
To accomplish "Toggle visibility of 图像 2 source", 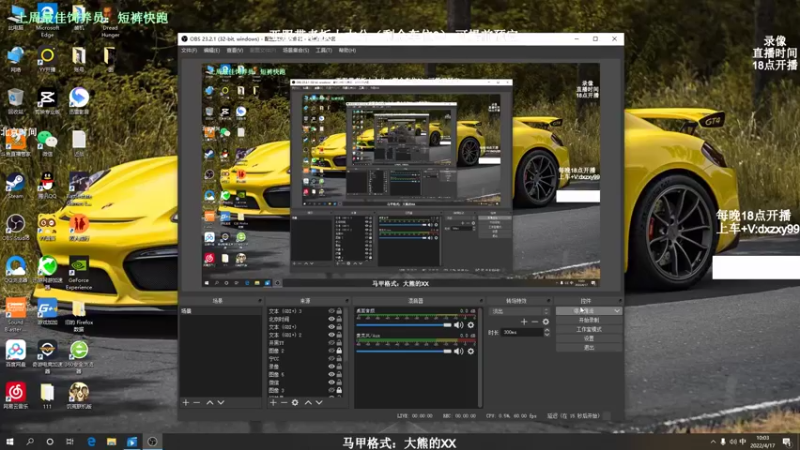I will point(332,351).
